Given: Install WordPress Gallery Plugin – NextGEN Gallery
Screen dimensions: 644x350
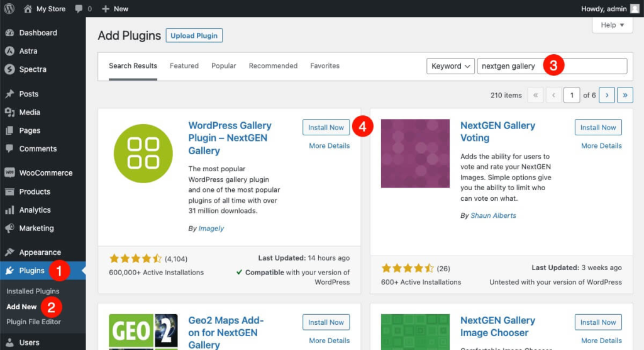Looking at the screenshot, I should point(326,127).
